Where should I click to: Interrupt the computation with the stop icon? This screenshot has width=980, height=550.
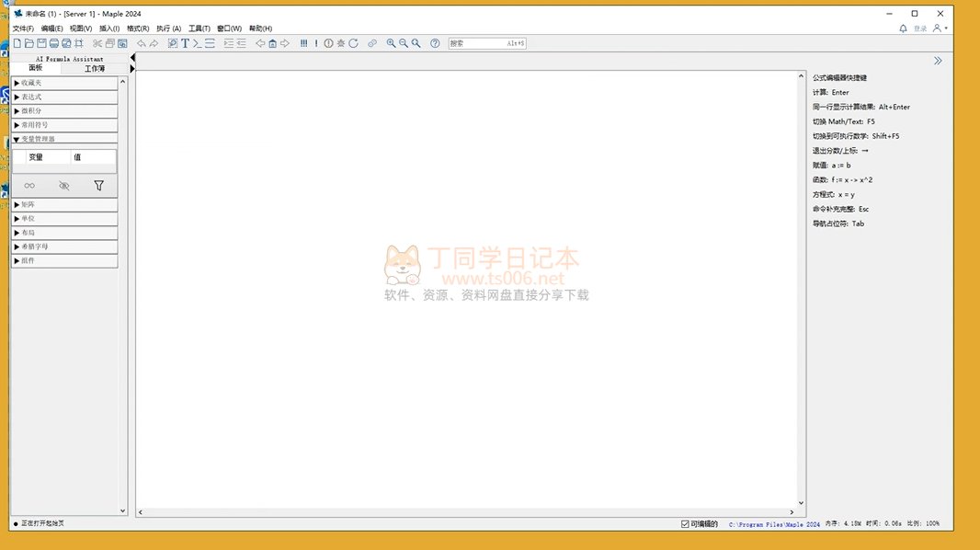329,43
